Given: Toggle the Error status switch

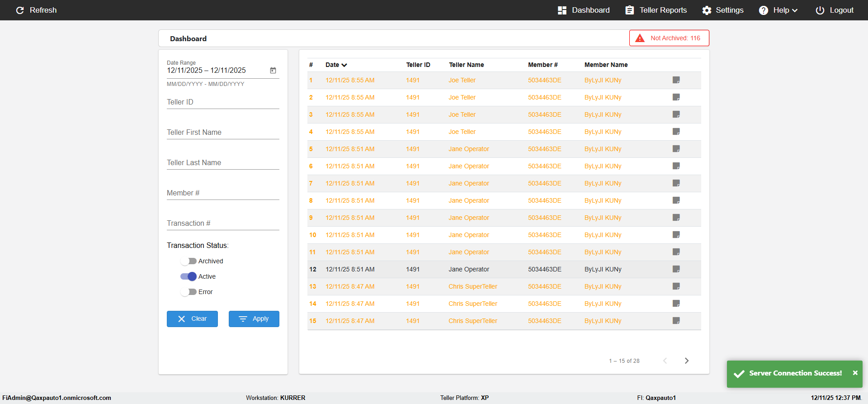Looking at the screenshot, I should pos(188,292).
